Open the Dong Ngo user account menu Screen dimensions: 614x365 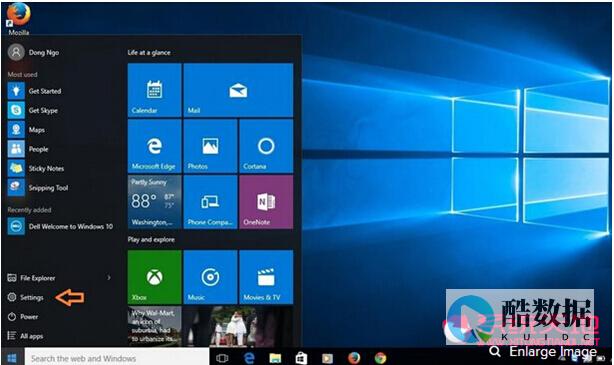pyautogui.click(x=34, y=52)
